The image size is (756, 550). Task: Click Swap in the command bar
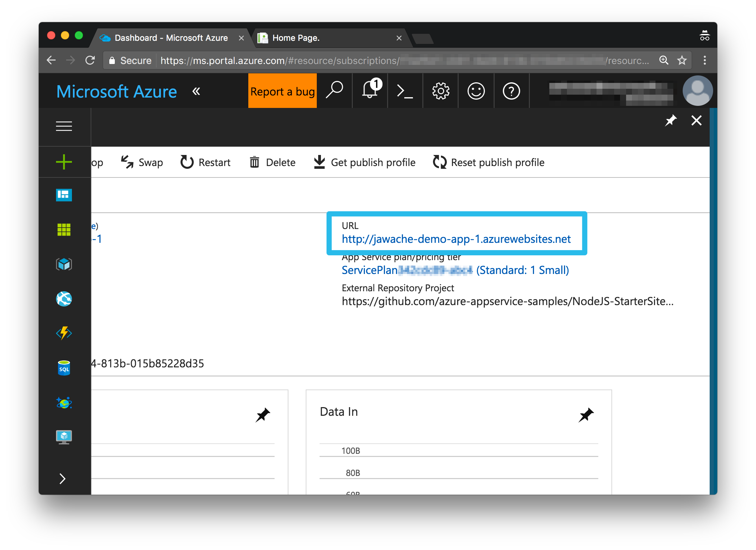142,162
